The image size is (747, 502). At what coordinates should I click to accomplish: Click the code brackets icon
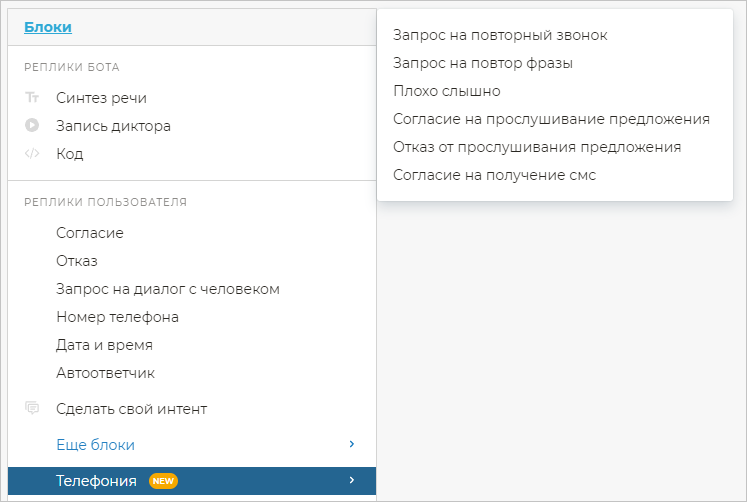coord(32,154)
